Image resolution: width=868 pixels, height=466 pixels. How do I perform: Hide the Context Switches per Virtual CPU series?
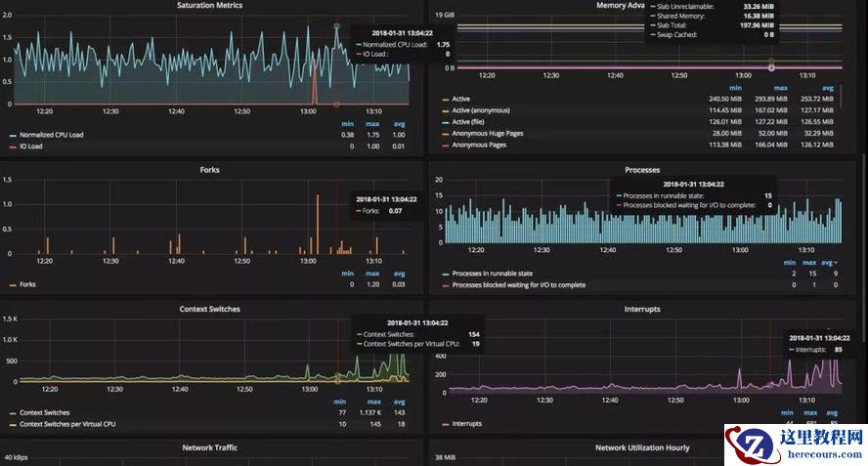coord(66,424)
